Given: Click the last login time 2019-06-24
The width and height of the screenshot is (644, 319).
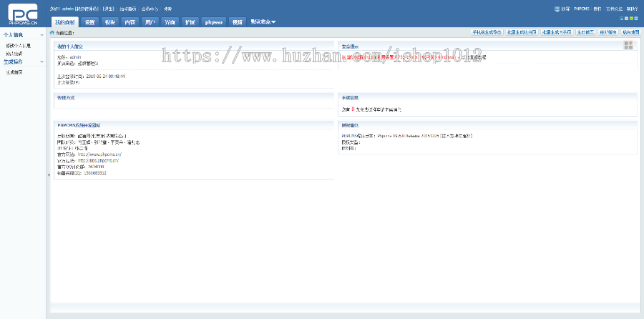Looking at the screenshot, I should [x=106, y=77].
